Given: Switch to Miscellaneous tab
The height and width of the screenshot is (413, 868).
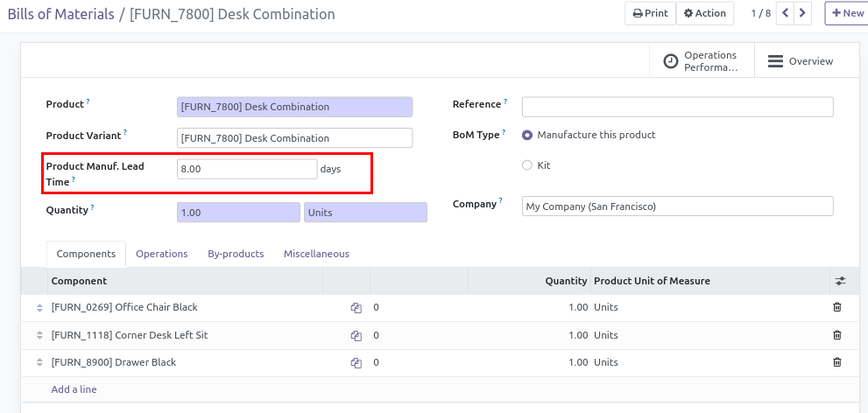Looking at the screenshot, I should pos(317,254).
